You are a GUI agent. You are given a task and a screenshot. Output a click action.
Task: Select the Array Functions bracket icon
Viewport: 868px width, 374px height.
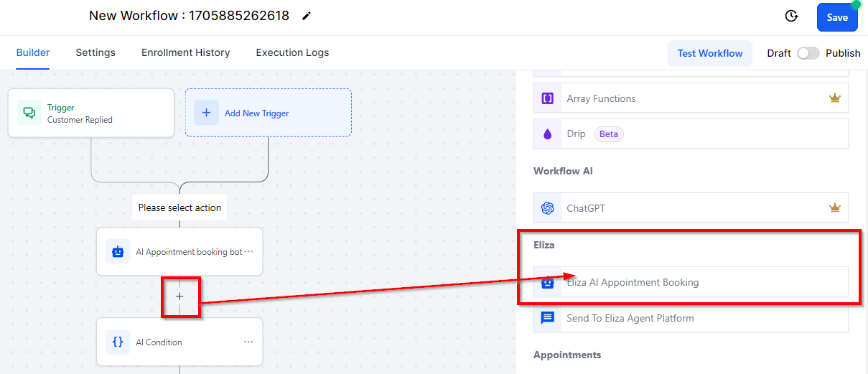point(548,98)
